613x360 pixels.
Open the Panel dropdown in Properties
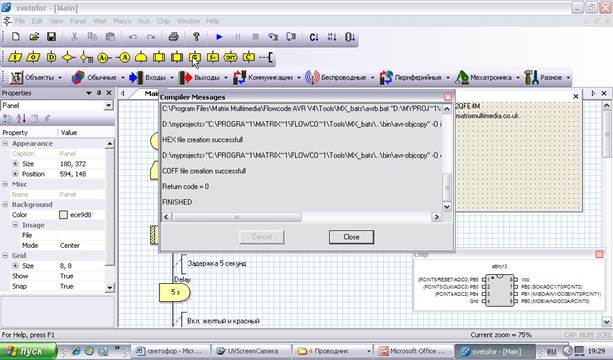pyautogui.click(x=109, y=106)
